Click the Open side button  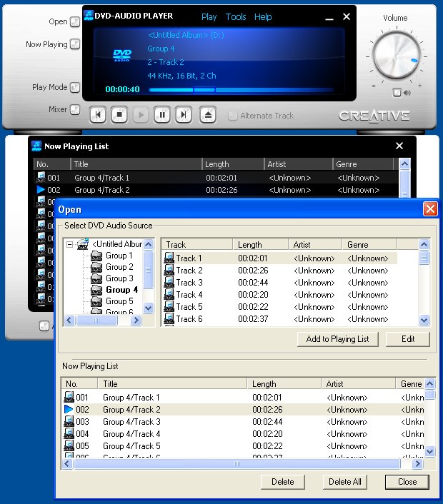pyautogui.click(x=75, y=22)
